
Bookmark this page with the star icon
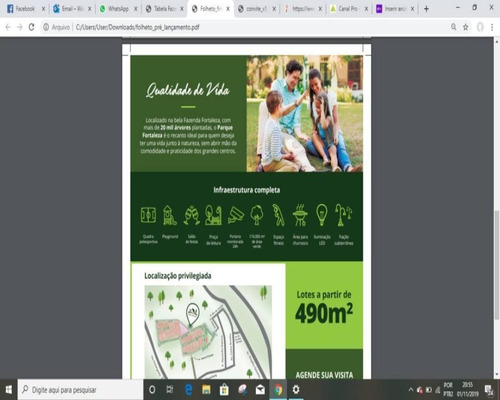466,27
